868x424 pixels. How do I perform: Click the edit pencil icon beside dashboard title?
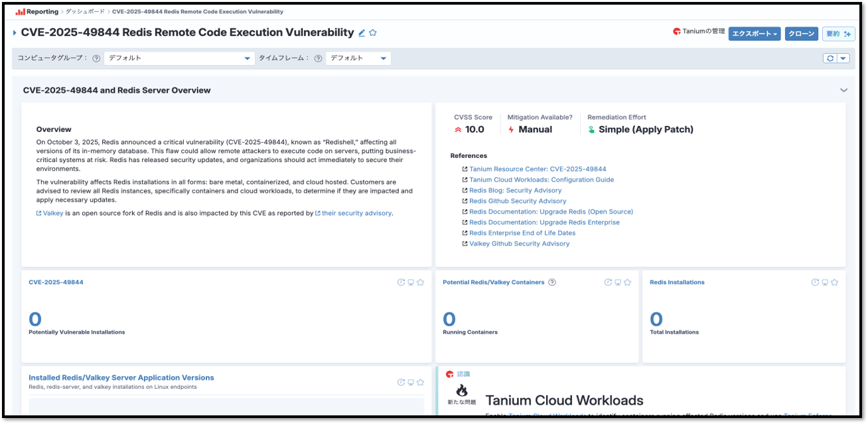[362, 33]
